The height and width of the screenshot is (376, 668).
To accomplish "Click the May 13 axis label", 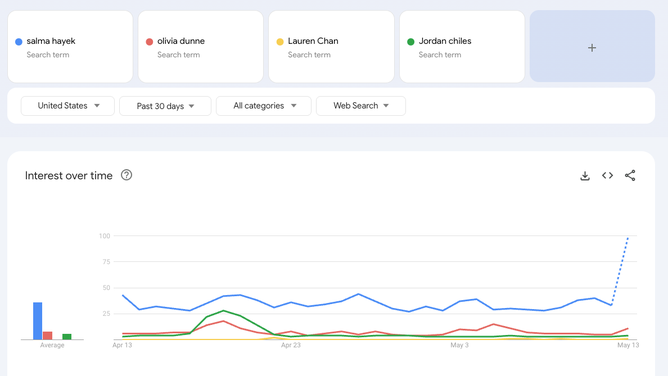I will 628,345.
